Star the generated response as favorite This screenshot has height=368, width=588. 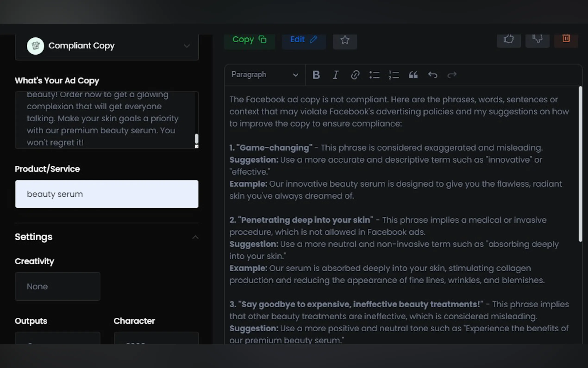[x=345, y=40]
